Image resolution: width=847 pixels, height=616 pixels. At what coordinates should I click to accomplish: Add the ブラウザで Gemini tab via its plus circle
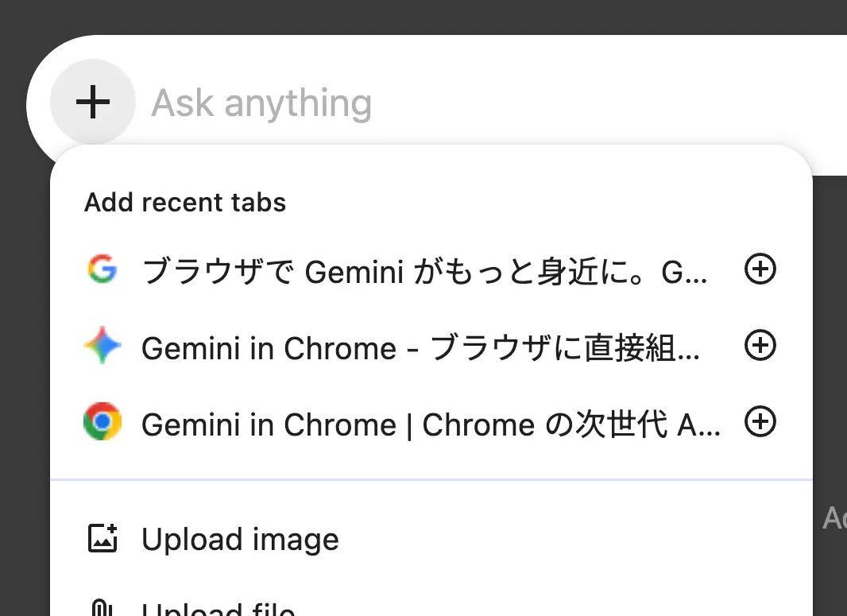tap(760, 269)
